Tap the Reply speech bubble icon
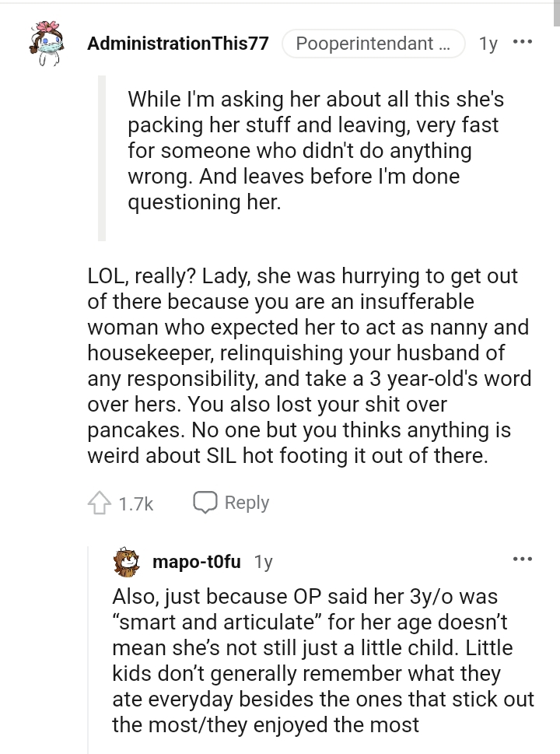This screenshot has width=560, height=754. (205, 503)
